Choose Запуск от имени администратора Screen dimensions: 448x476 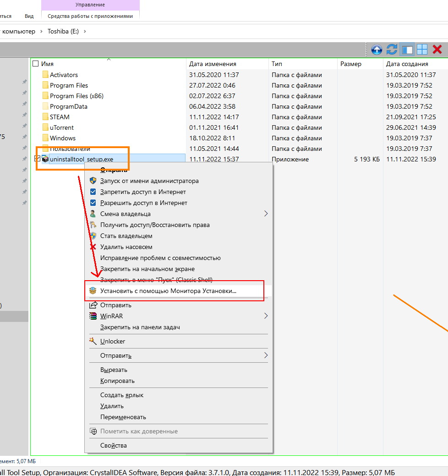(x=149, y=181)
